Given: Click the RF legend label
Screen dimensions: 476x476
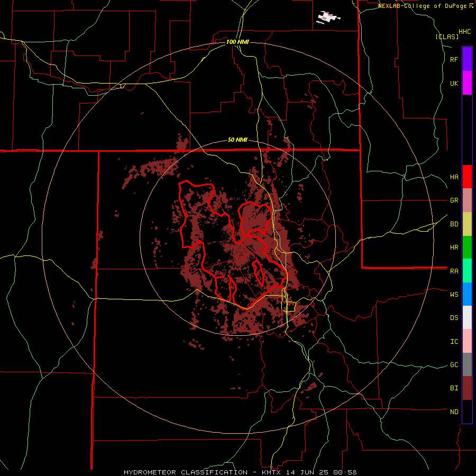Looking at the screenshot, I should click(454, 60).
